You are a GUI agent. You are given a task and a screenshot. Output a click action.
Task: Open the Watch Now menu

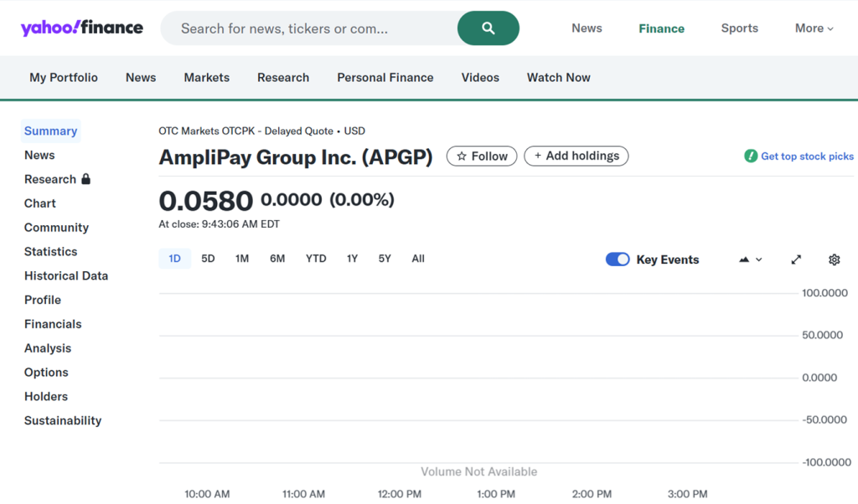point(559,78)
